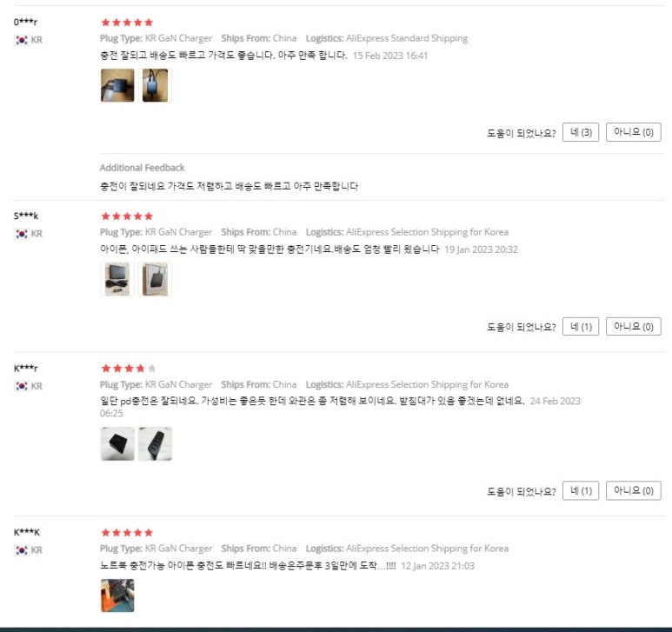Click the Korean flag icon under S***k
The width and height of the screenshot is (672, 632).
pyautogui.click(x=22, y=234)
